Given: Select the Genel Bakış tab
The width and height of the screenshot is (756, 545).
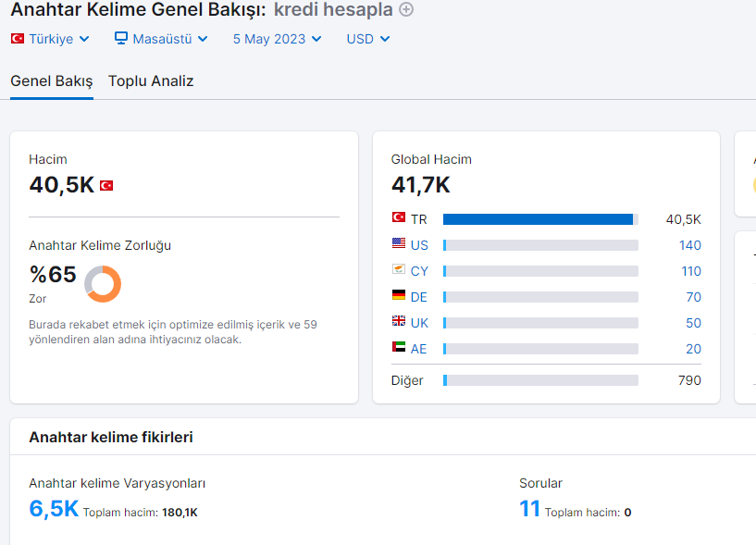Looking at the screenshot, I should [x=52, y=81].
